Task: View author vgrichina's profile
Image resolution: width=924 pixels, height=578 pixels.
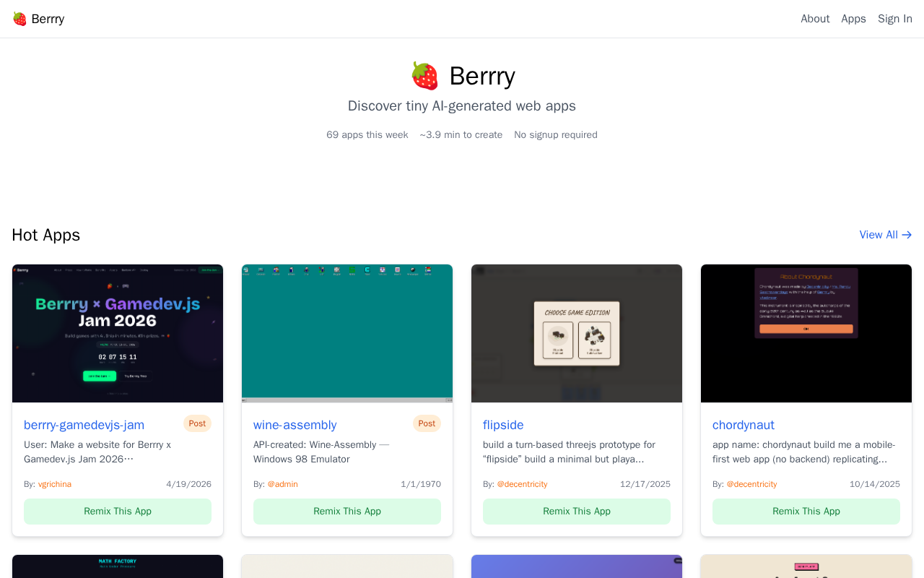Action: point(55,484)
